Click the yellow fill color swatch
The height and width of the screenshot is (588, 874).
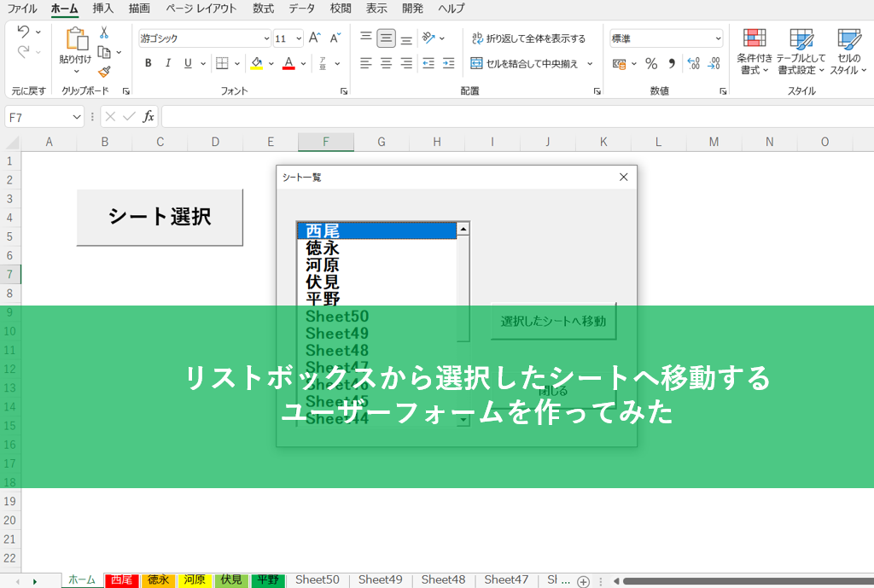tap(256, 63)
